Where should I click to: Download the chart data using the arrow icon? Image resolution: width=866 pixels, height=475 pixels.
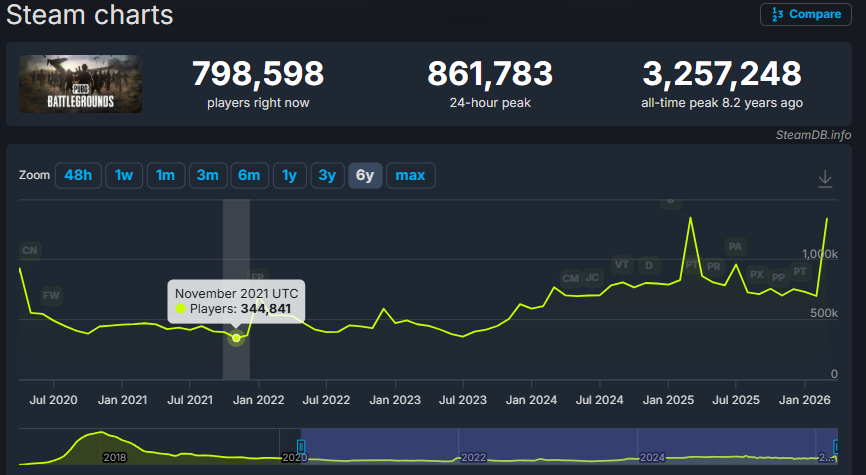(825, 179)
